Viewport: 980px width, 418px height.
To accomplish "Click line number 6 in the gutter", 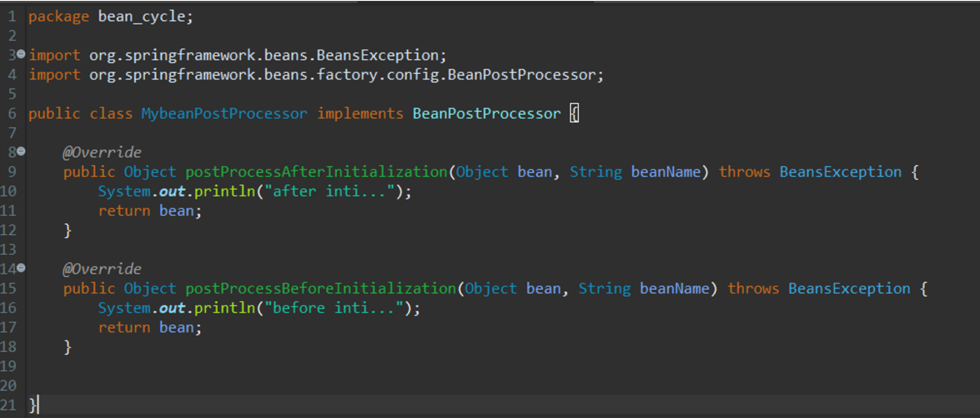I will [12, 114].
